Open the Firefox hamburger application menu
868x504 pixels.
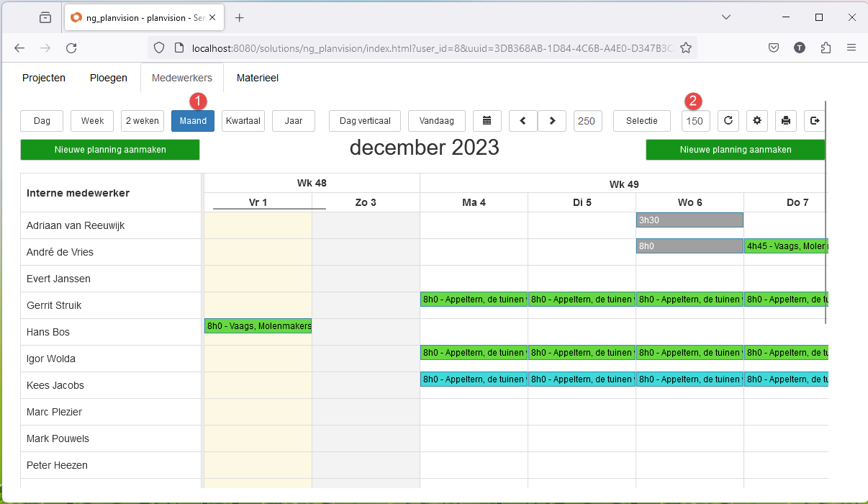point(851,48)
